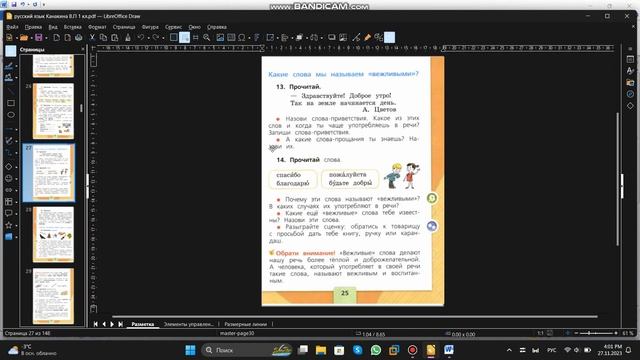The height and width of the screenshot is (360, 640).
Task: Open Windows Start menu on taskbar
Action: click(x=190, y=350)
